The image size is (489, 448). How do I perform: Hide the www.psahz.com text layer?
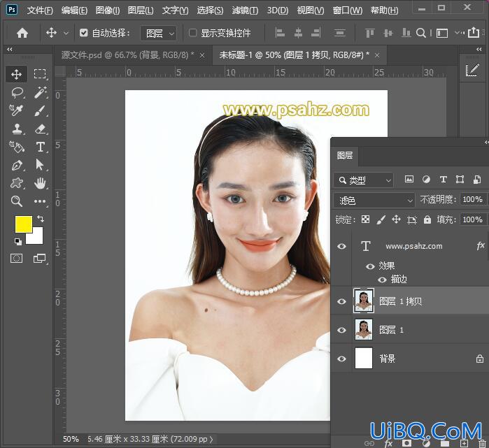point(342,246)
